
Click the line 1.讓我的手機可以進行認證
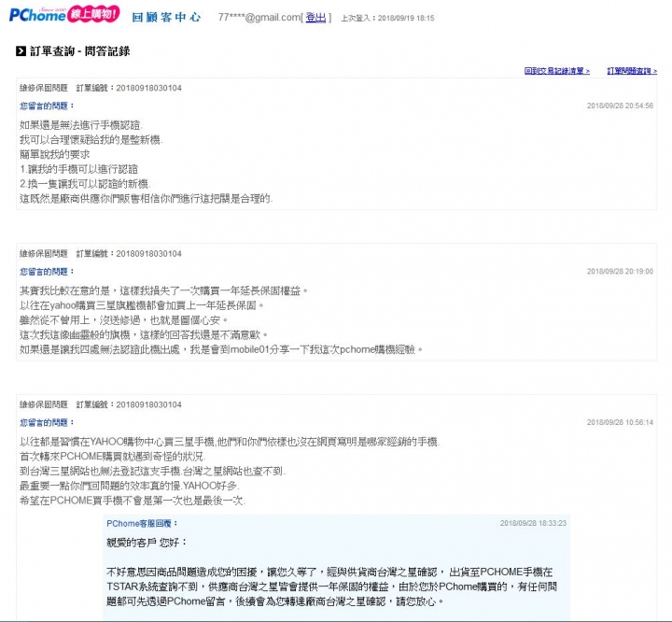(x=78, y=169)
